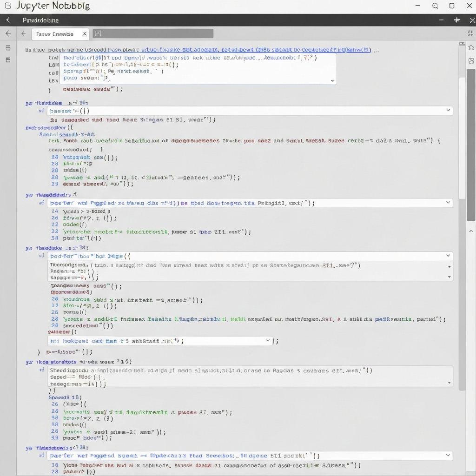
Task: Click the back chevron on the dark header bar
Action: point(7,20)
